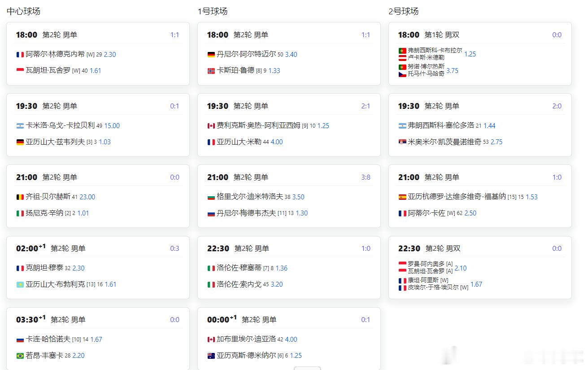The image size is (588, 370).
Task: Click the Germany flag beside 丹尼尔·阿尔特迈尔
Action: coord(211,55)
